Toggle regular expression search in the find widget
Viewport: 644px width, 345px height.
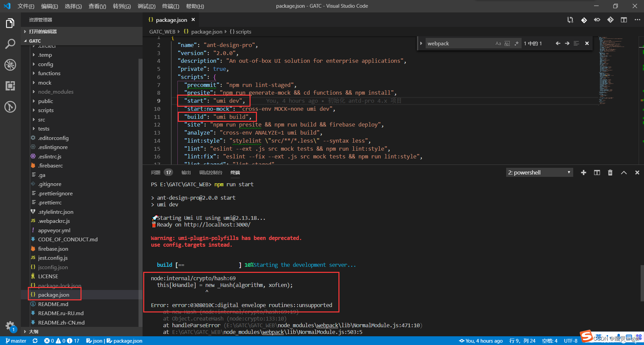pyautogui.click(x=517, y=43)
